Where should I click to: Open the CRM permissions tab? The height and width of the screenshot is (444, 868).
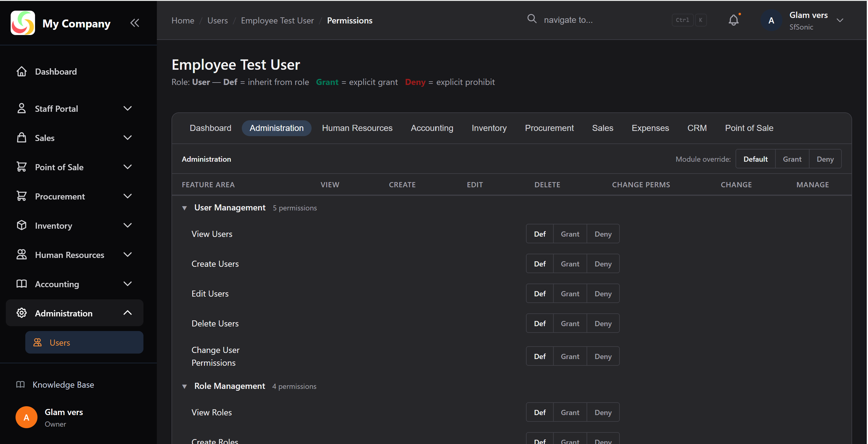coord(697,128)
